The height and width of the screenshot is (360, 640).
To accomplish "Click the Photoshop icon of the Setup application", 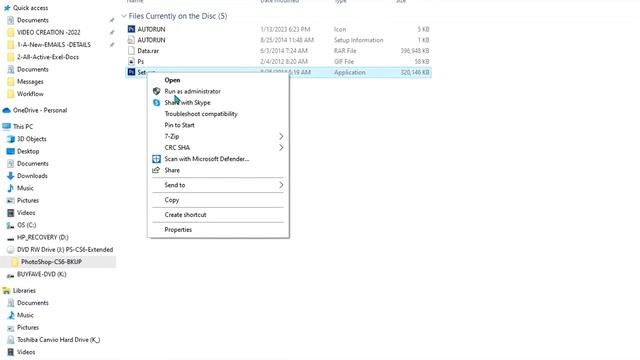I will (x=131, y=72).
